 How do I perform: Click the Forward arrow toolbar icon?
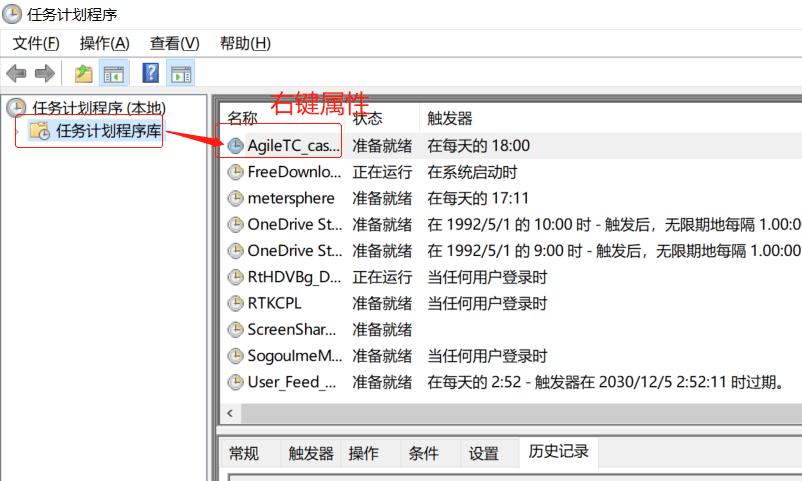(x=44, y=74)
